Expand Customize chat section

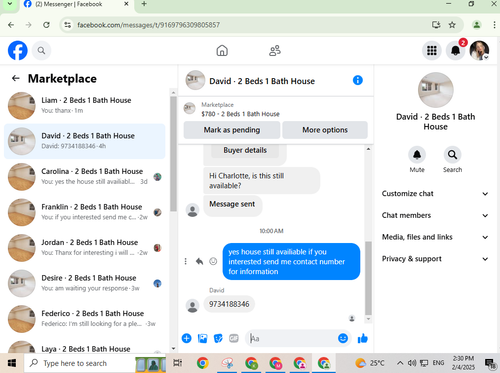[435, 194]
